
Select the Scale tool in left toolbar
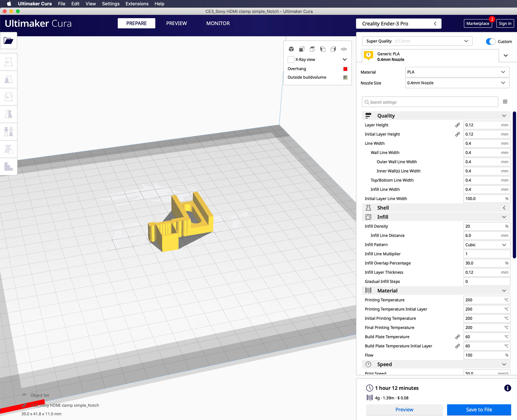point(9,79)
